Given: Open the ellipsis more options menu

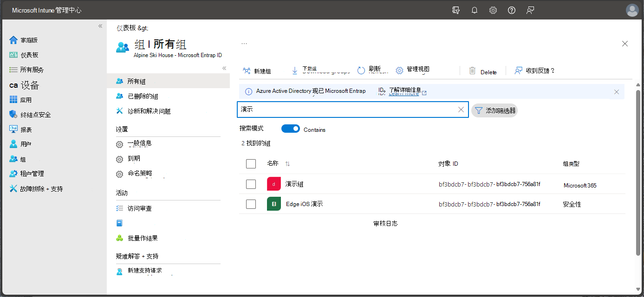Looking at the screenshot, I should (244, 43).
